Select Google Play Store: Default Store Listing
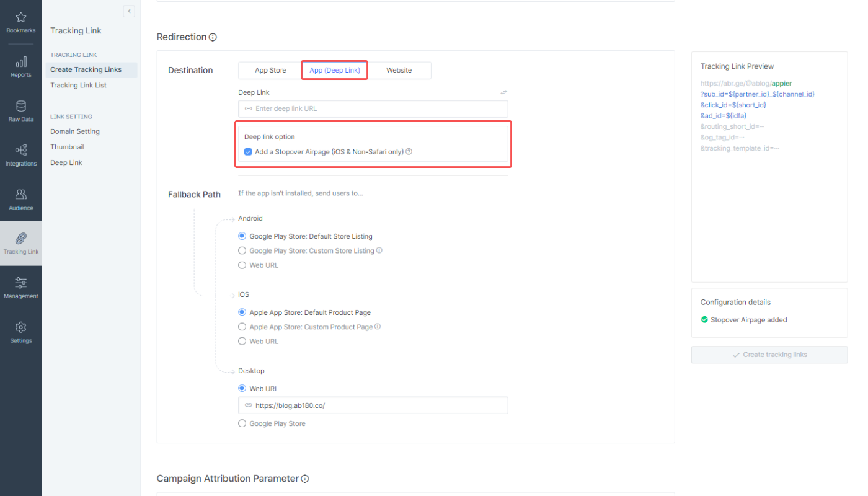Image resolution: width=868 pixels, height=496 pixels. point(242,236)
